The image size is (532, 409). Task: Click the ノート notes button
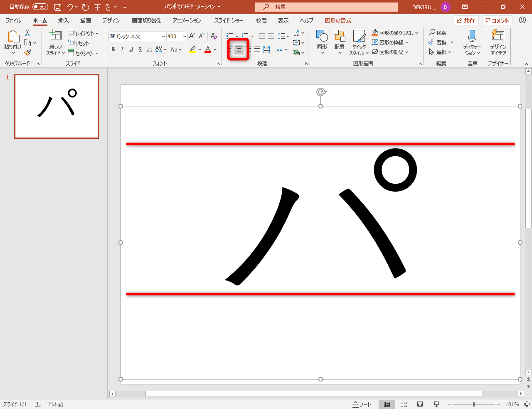362,404
